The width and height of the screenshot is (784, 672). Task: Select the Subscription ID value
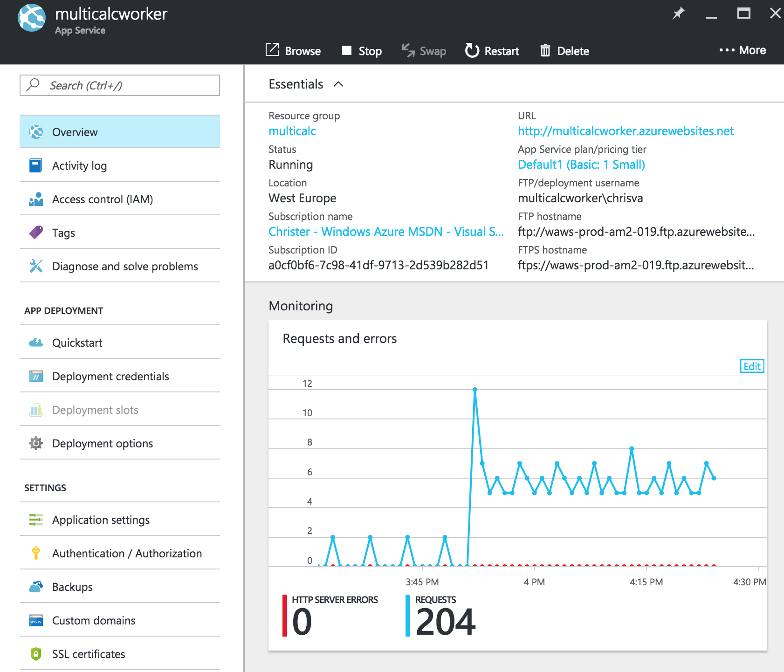pyautogui.click(x=378, y=265)
